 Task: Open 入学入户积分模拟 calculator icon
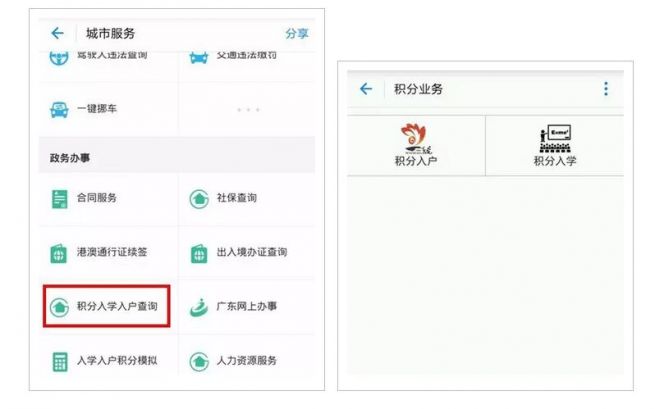(59, 359)
